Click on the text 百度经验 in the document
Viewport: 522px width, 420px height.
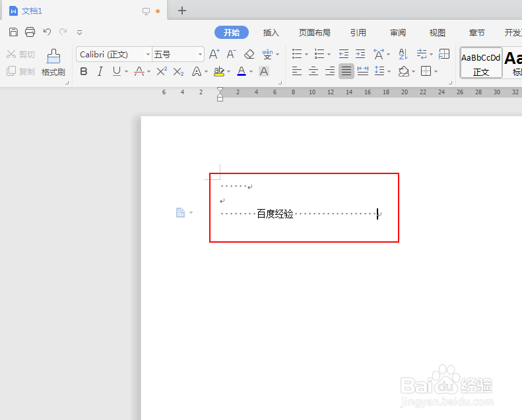pyautogui.click(x=275, y=214)
